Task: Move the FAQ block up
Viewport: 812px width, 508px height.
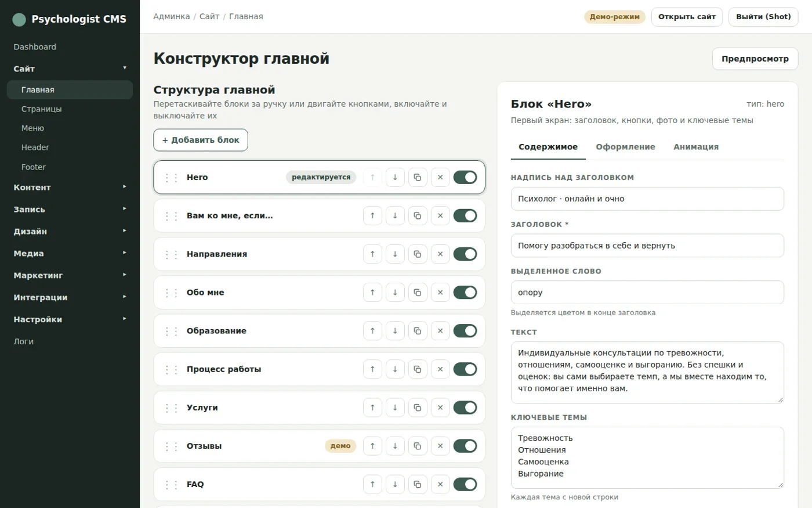Action: [x=372, y=484]
